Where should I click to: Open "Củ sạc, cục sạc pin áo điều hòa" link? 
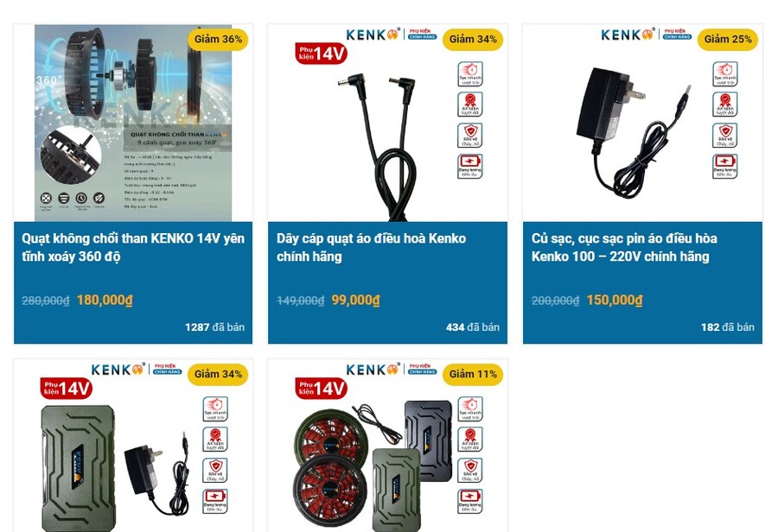point(624,247)
